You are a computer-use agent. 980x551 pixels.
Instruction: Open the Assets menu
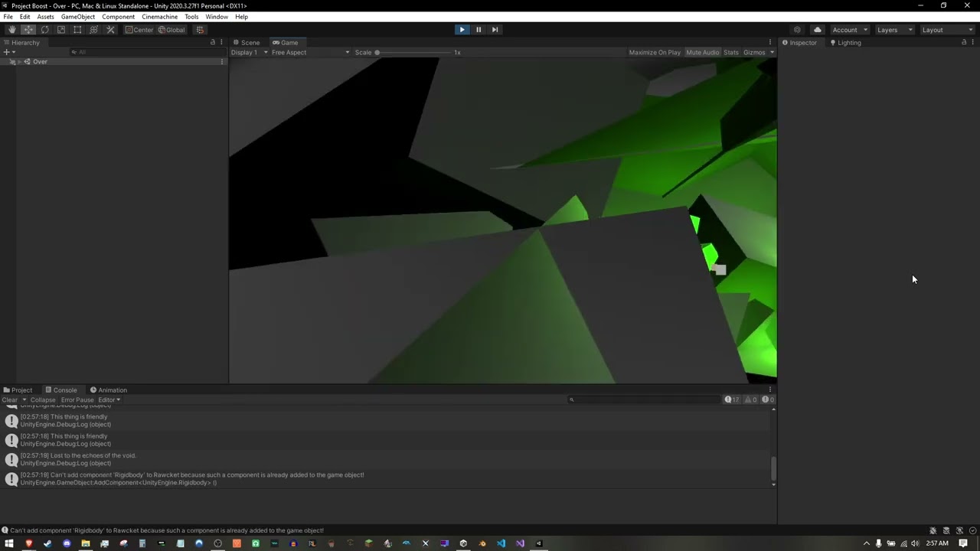[45, 17]
